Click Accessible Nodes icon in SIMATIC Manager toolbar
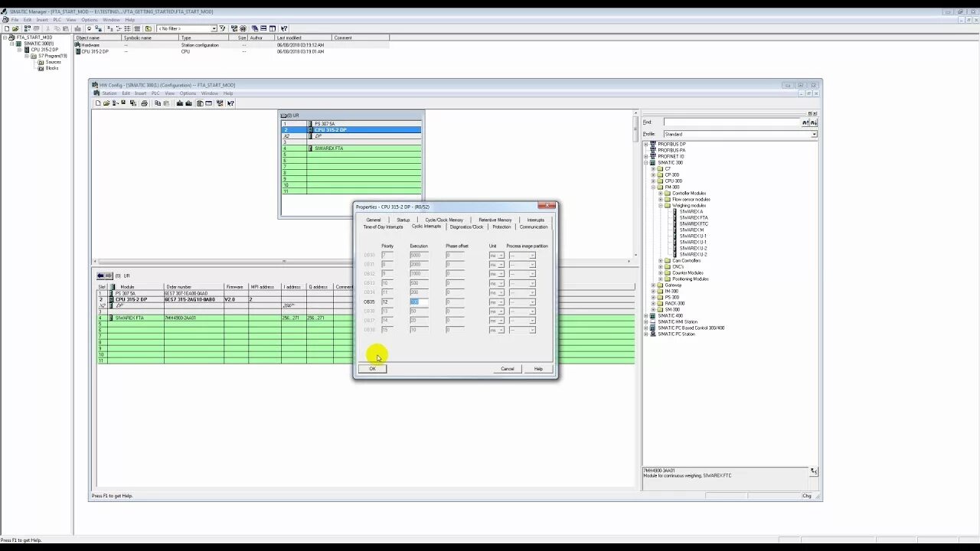 pos(28,28)
